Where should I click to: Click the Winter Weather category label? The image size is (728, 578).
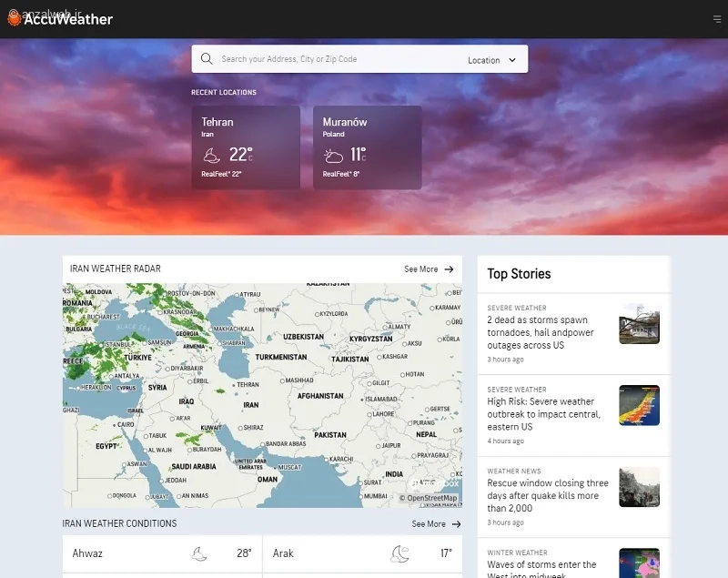pos(517,553)
